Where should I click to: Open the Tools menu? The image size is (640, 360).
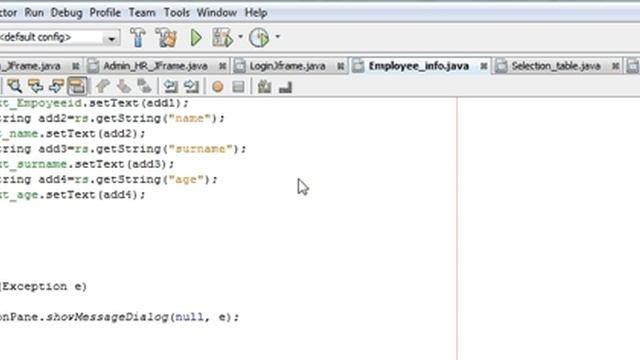tap(176, 13)
